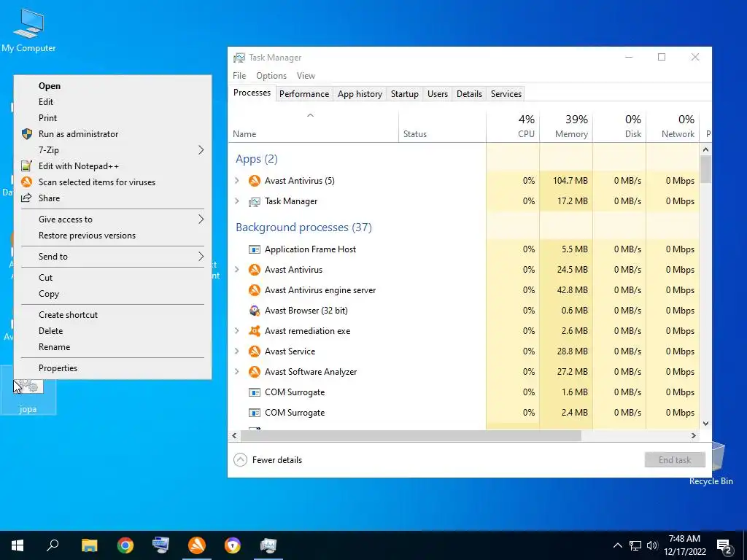The image size is (747, 560).
Task: Open Avast Secure Browser taskbar icon
Action: (233, 545)
